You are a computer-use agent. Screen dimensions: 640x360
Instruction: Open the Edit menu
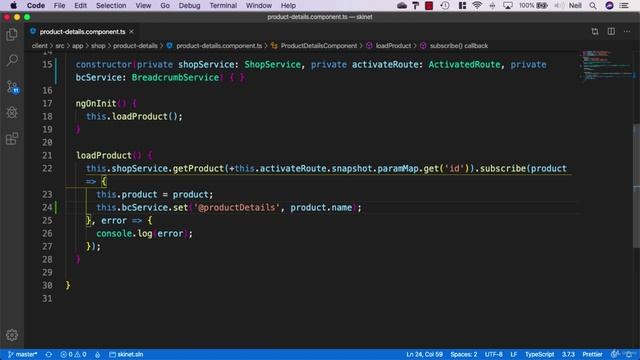pos(80,5)
